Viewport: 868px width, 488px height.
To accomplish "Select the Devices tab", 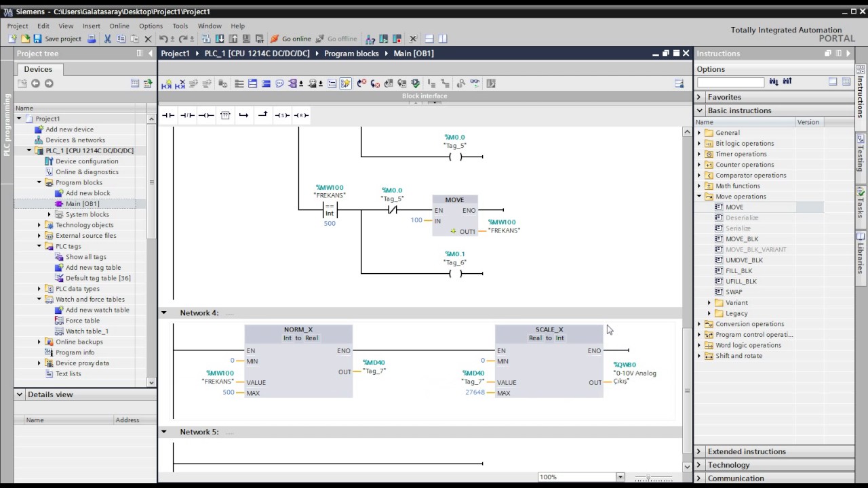I will click(38, 69).
